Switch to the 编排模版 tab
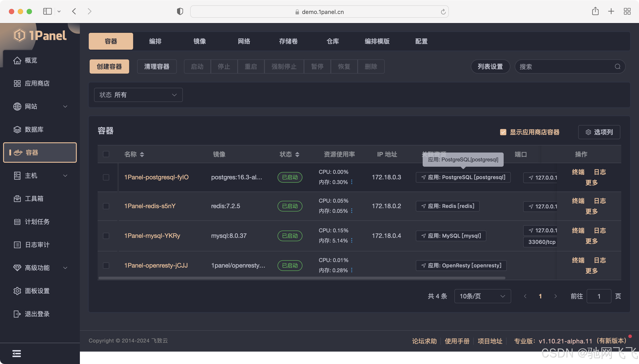Image resolution: width=639 pixels, height=364 pixels. click(377, 41)
